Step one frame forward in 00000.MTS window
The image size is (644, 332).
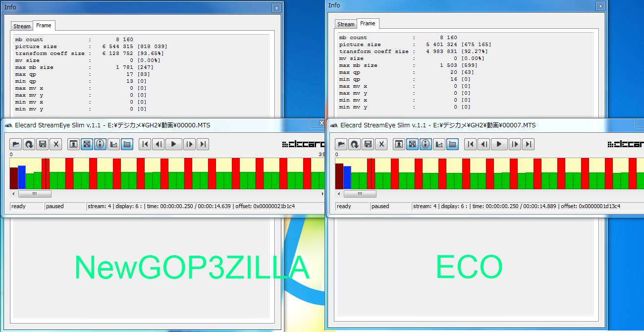click(189, 144)
